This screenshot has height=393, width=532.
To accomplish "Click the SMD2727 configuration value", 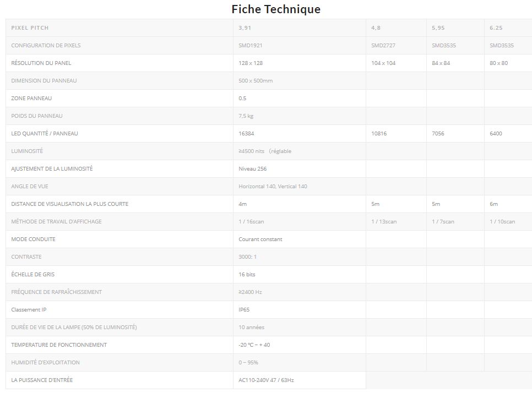I will [383, 46].
